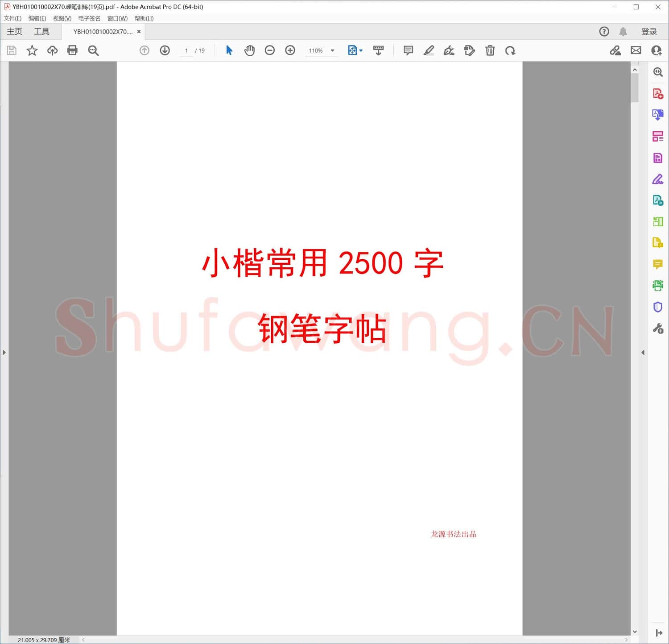
Task: Switch to the 主页 tab
Action: pos(14,32)
